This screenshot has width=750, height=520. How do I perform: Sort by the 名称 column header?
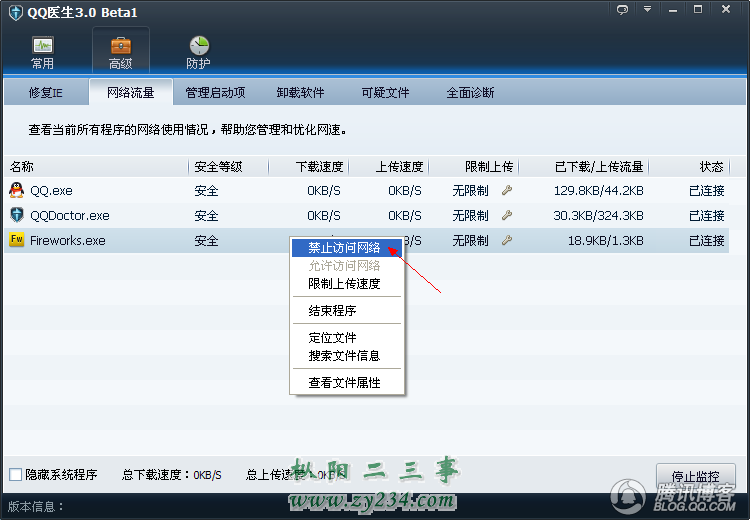click(97, 166)
